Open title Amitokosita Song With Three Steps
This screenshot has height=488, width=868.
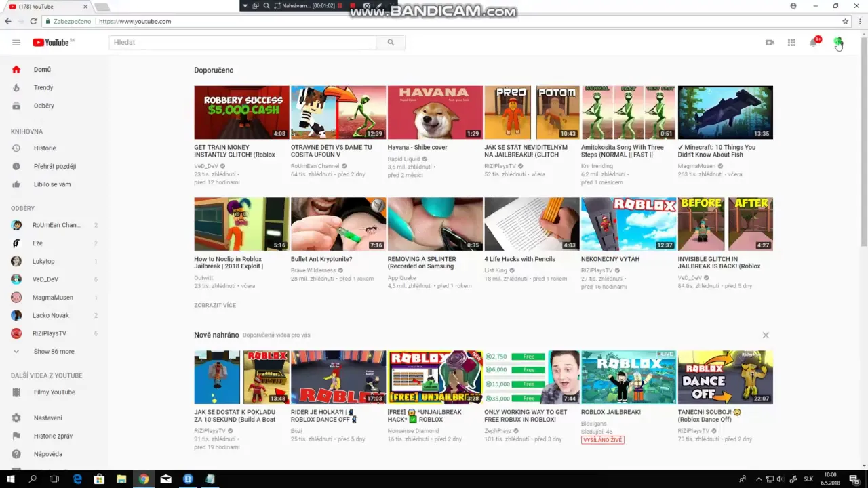(623, 151)
